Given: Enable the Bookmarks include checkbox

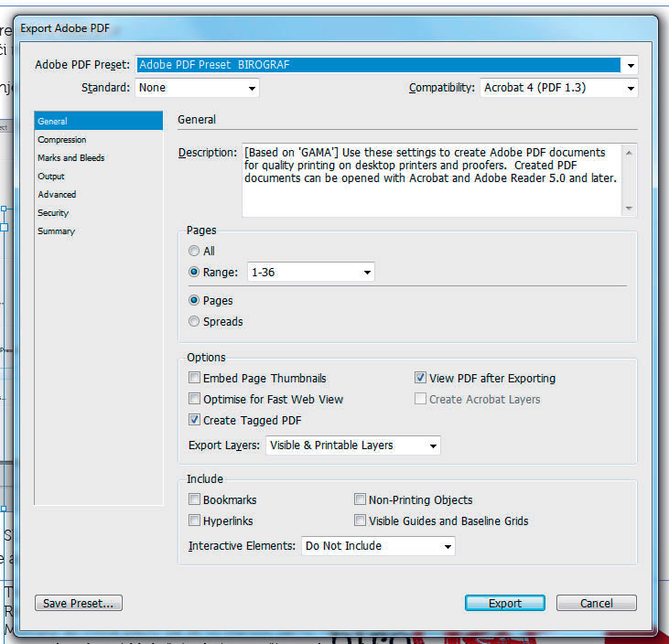Looking at the screenshot, I should pos(195,499).
